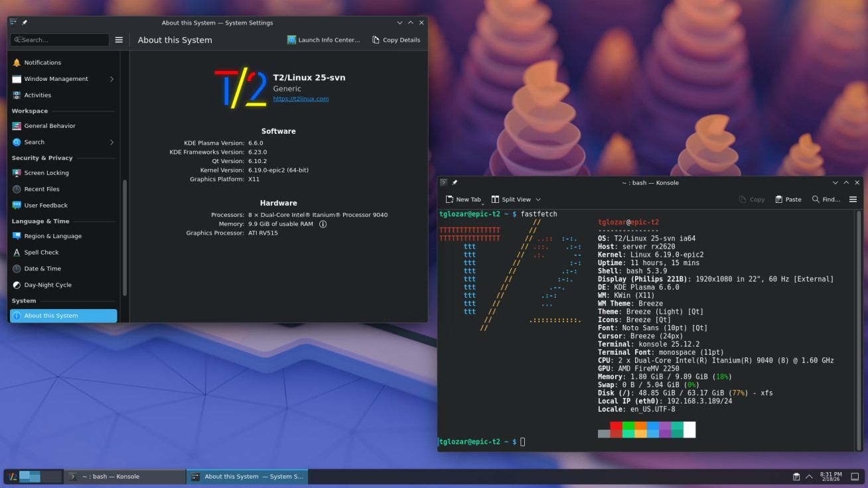Screen dimensions: 868x488
Task: Click Qt Version value 6.10.2
Action: click(x=257, y=161)
